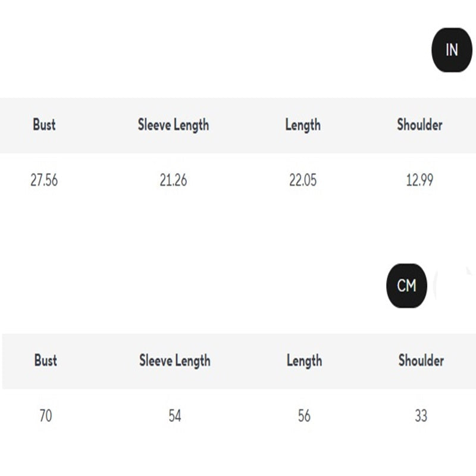Click Sleeve Length header in centimeter table

pos(174,361)
